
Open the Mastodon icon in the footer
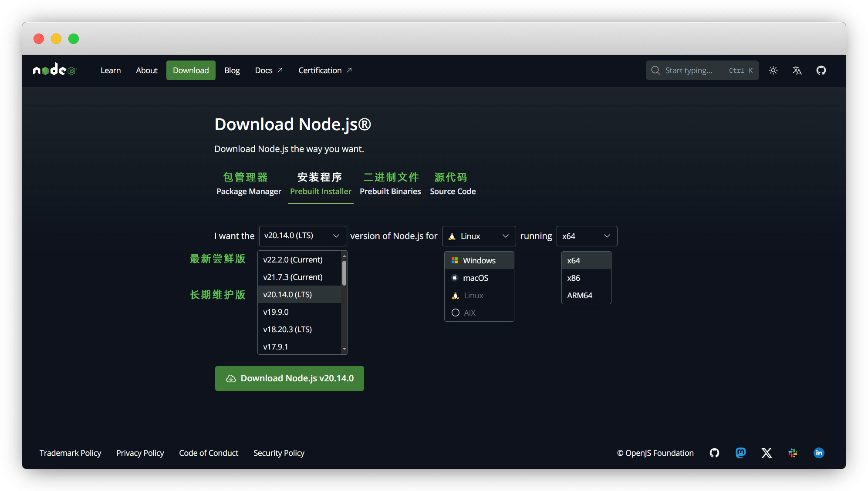click(x=740, y=453)
